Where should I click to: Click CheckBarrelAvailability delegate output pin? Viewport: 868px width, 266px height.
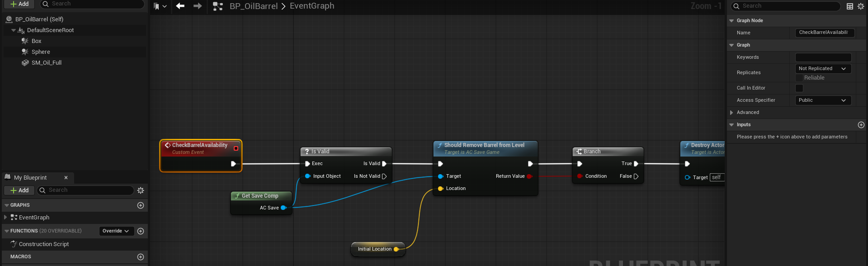(236, 148)
